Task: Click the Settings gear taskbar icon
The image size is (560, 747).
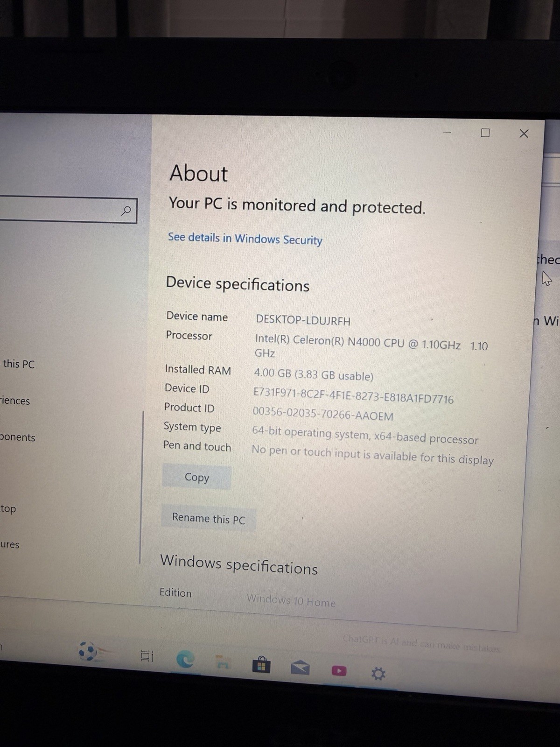Action: (x=378, y=674)
